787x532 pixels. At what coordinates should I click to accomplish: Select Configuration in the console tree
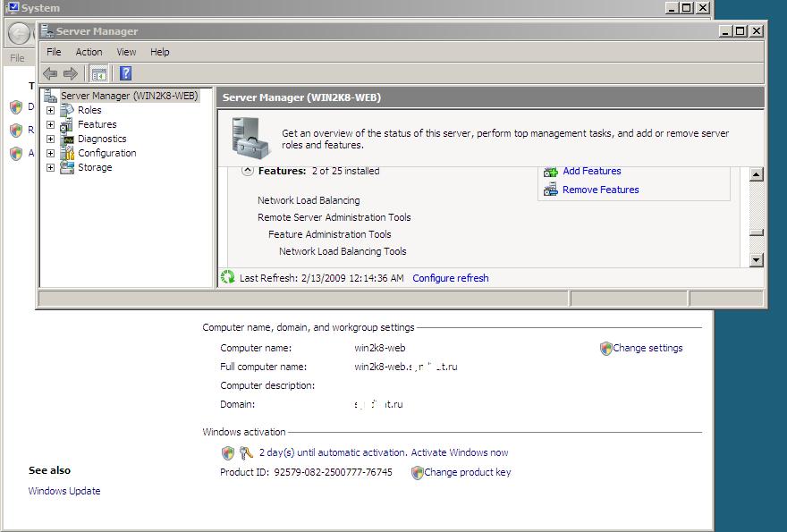[x=107, y=153]
